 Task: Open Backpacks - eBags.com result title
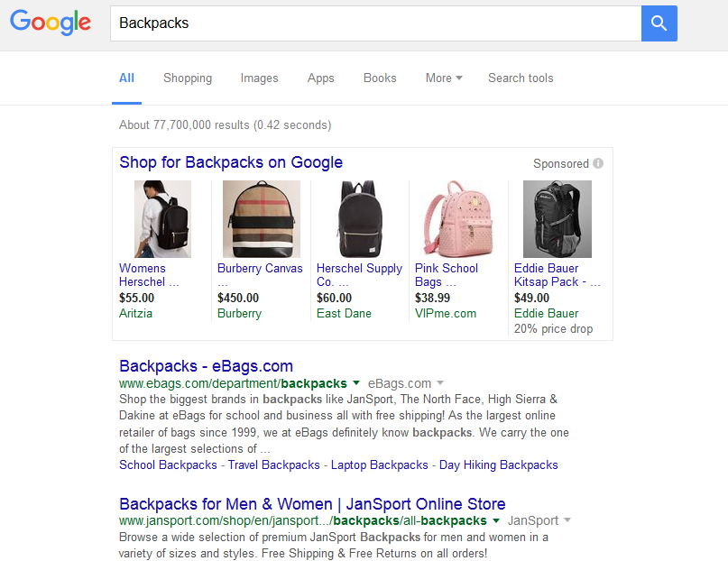point(207,366)
